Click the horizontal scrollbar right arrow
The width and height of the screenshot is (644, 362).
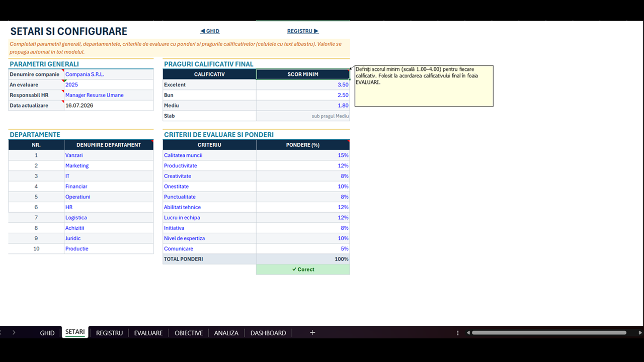pos(640,333)
